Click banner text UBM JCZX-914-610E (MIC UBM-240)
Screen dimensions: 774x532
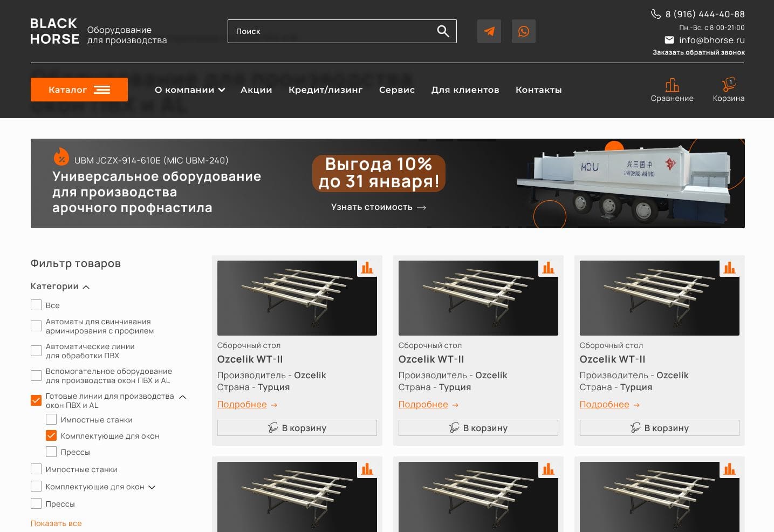(151, 160)
